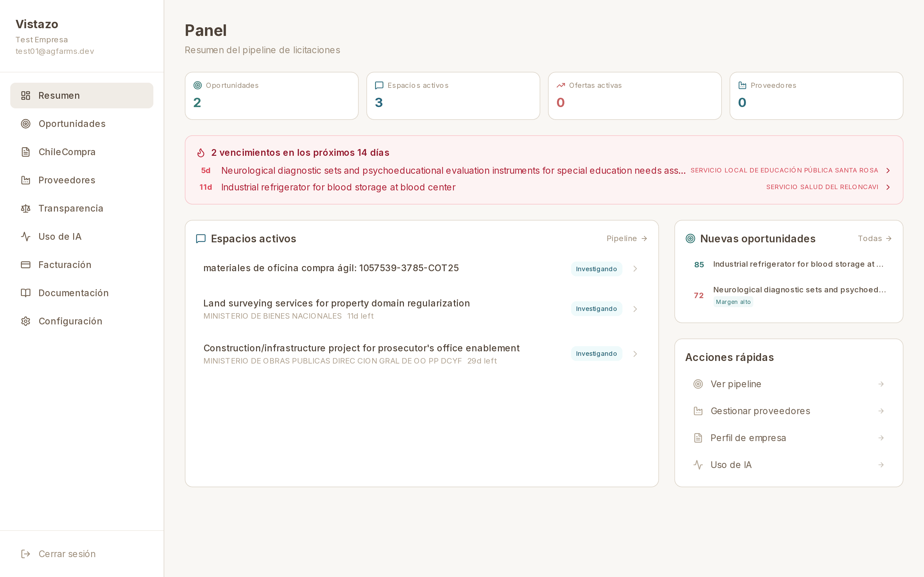Click Cerrar sesión at the bottom
924x577 pixels.
tap(67, 554)
